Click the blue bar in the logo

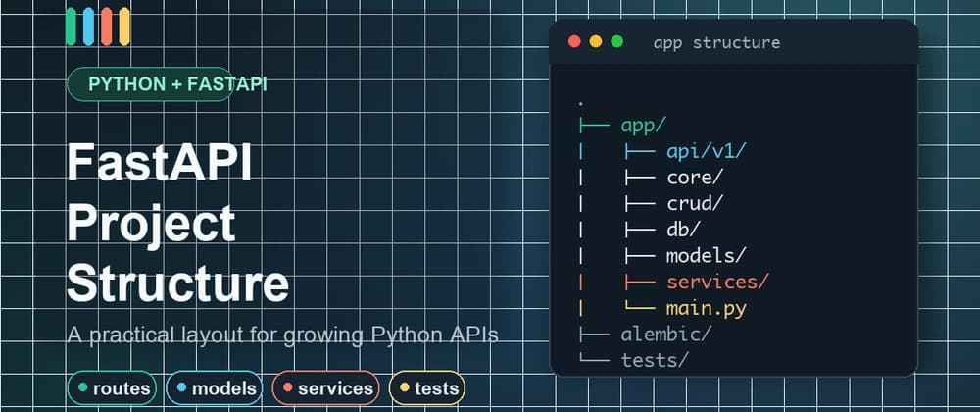pos(89,26)
